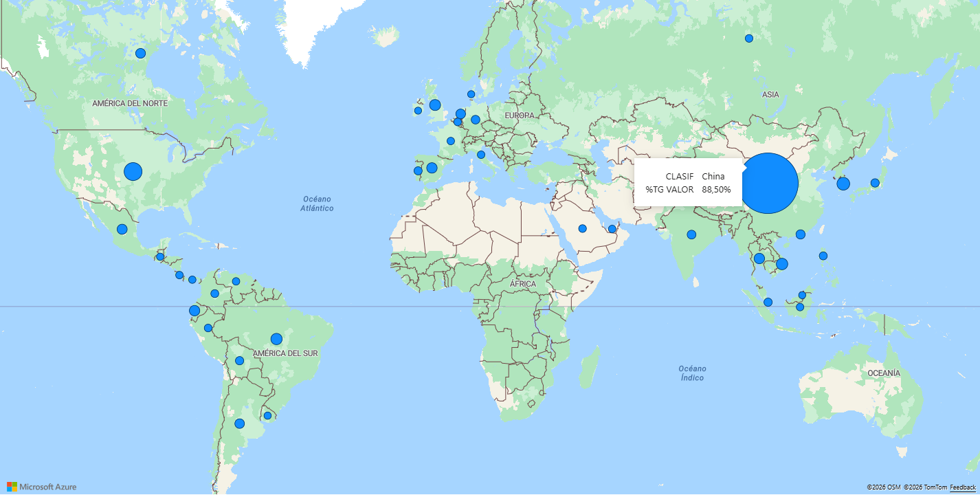Viewport: 980px width, 495px height.
Task: Open the Feedback link
Action: point(961,487)
